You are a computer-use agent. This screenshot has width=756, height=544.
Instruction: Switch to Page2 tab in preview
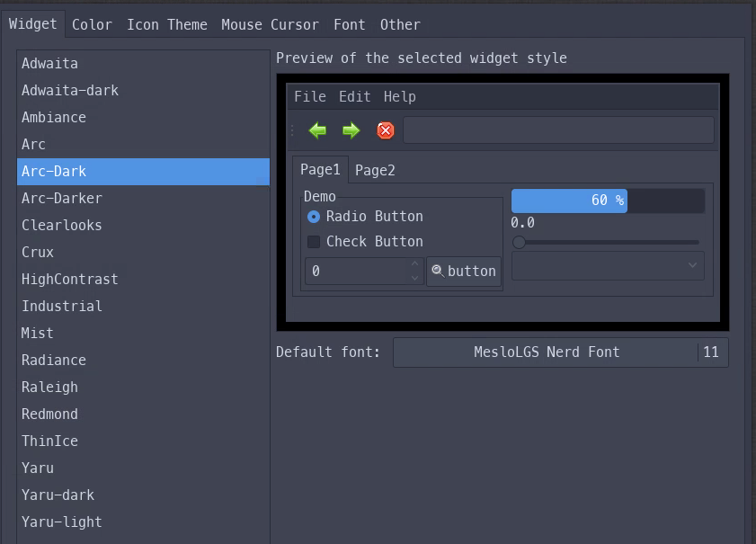pyautogui.click(x=375, y=170)
